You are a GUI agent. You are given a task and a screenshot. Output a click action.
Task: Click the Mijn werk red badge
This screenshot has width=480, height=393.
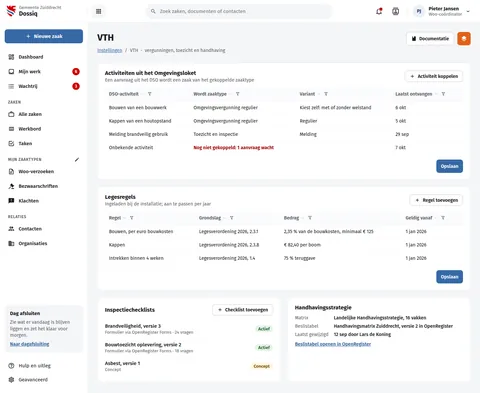click(76, 72)
